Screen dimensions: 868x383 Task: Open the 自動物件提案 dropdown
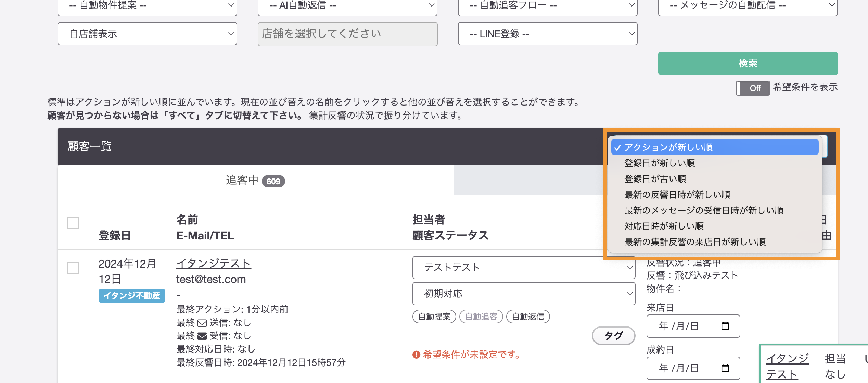pyautogui.click(x=147, y=6)
